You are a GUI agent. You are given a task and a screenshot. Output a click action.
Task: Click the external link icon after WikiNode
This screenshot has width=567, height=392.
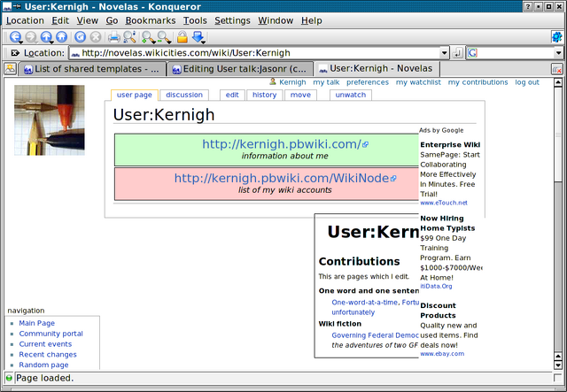click(393, 178)
